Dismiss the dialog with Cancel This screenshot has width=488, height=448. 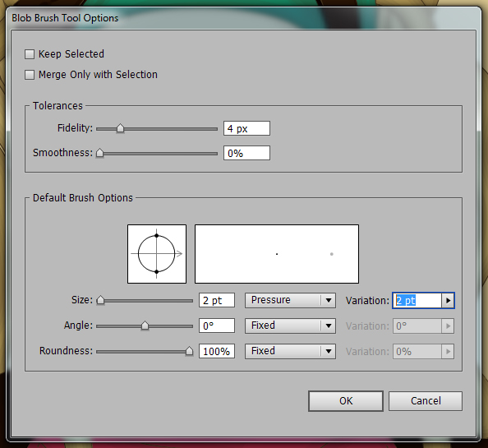426,401
